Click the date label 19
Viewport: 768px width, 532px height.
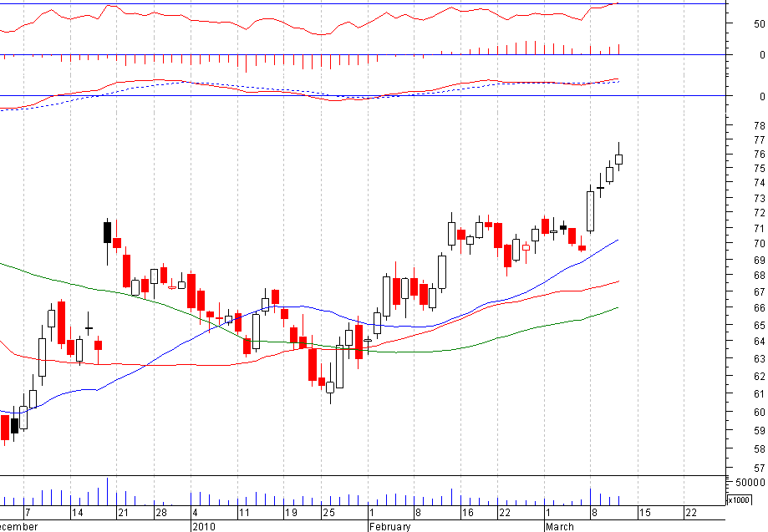pos(291,513)
